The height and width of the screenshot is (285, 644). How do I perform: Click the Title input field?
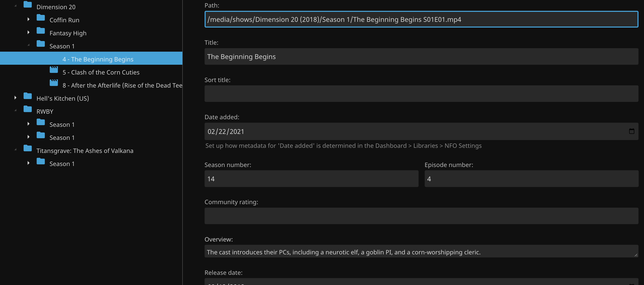click(421, 57)
